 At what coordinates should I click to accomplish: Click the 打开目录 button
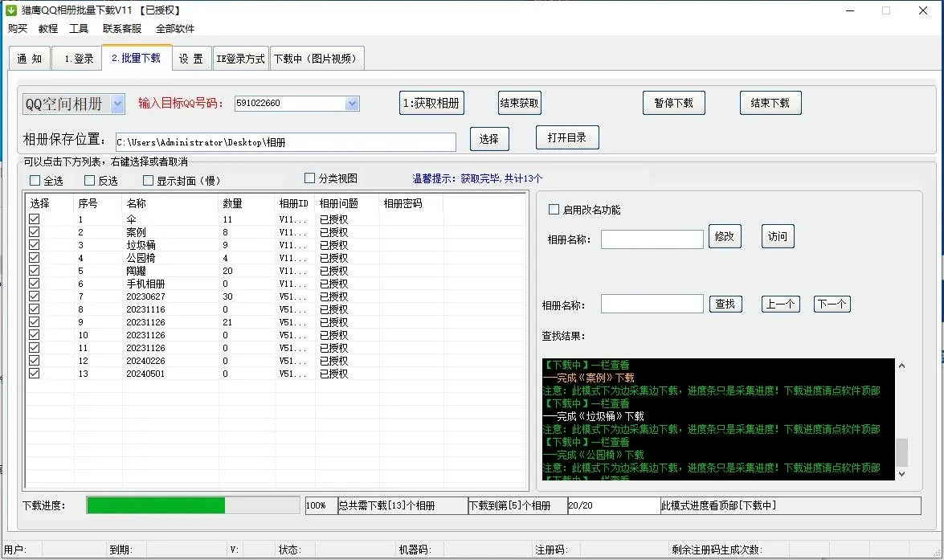click(x=567, y=137)
